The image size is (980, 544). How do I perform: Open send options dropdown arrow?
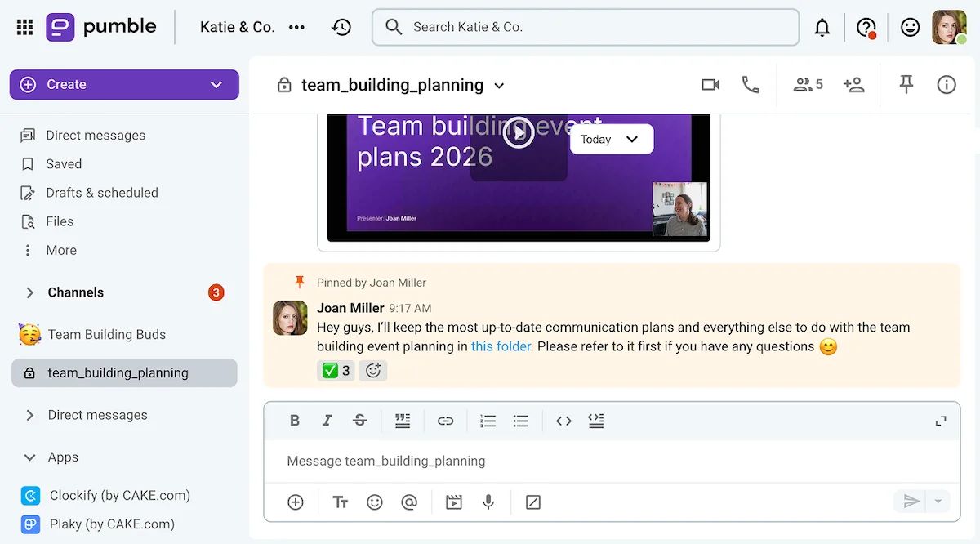tap(939, 502)
